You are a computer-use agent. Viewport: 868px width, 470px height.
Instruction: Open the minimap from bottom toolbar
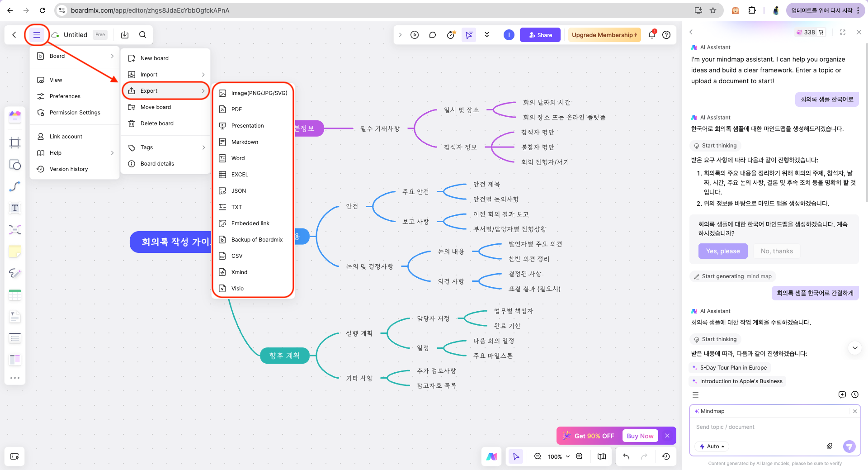601,456
